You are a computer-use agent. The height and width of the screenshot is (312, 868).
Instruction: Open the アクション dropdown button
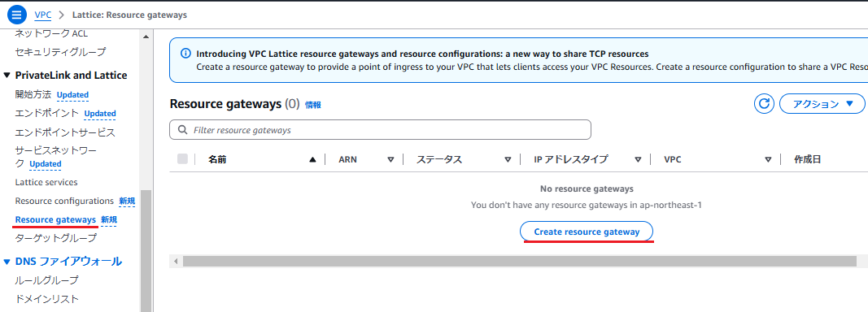pyautogui.click(x=822, y=103)
